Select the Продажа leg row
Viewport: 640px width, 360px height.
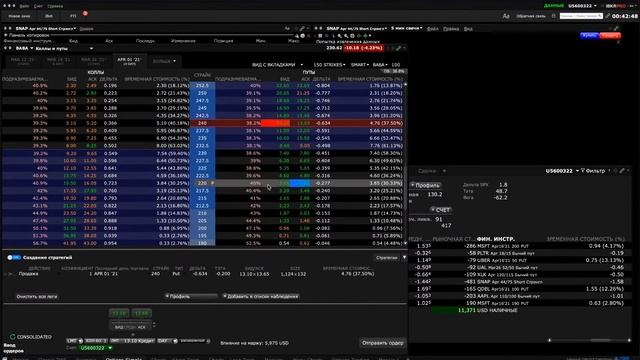(204, 273)
